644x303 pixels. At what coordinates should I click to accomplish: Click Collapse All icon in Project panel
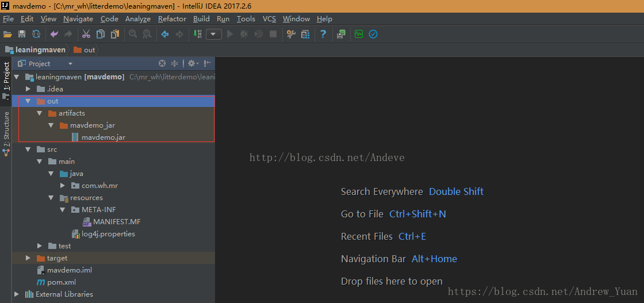(x=175, y=63)
